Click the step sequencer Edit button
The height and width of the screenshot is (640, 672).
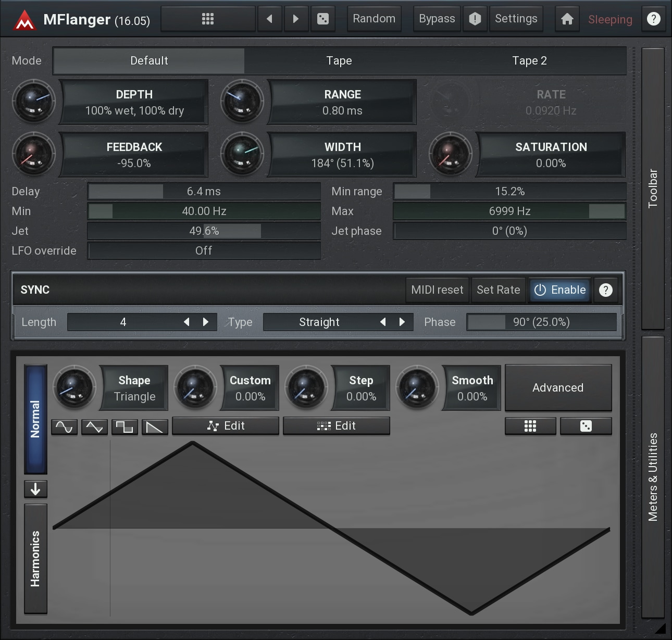point(337,426)
